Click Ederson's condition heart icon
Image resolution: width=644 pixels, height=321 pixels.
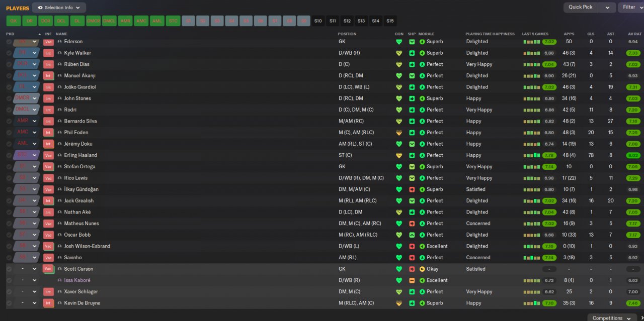399,42
